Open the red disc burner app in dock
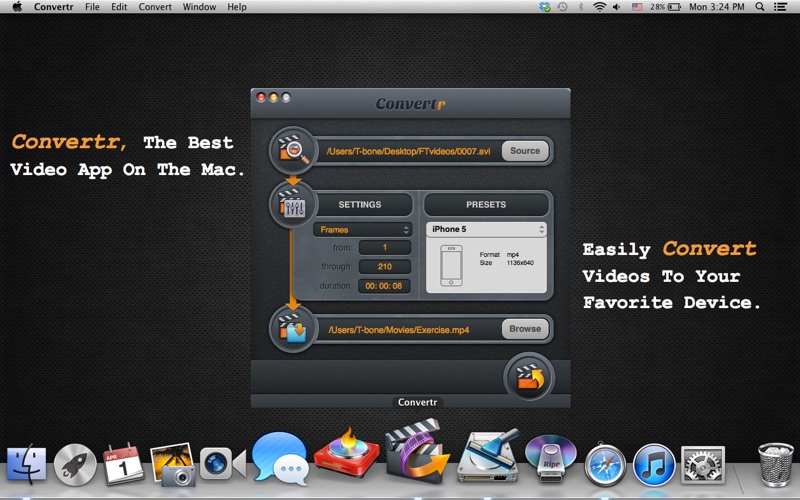Image resolution: width=800 pixels, height=500 pixels. click(347, 454)
